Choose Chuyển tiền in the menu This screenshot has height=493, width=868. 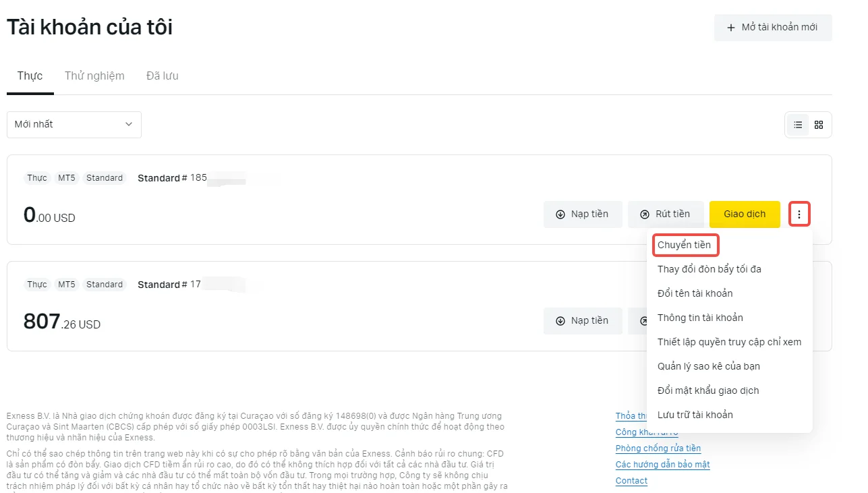coord(684,245)
